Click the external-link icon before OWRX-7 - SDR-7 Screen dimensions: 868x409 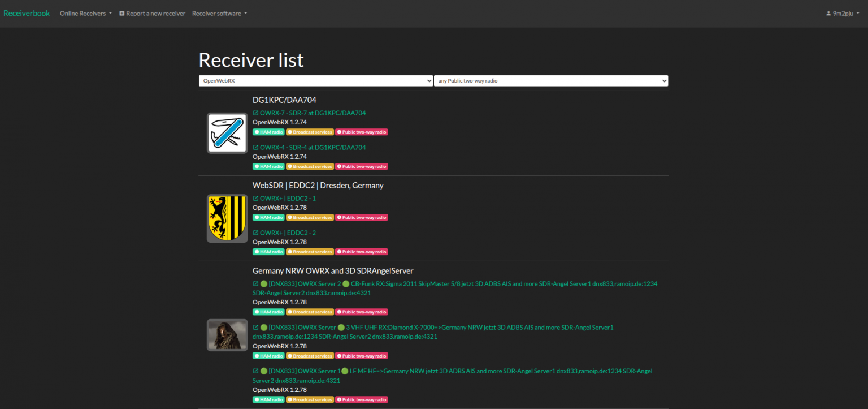point(255,113)
